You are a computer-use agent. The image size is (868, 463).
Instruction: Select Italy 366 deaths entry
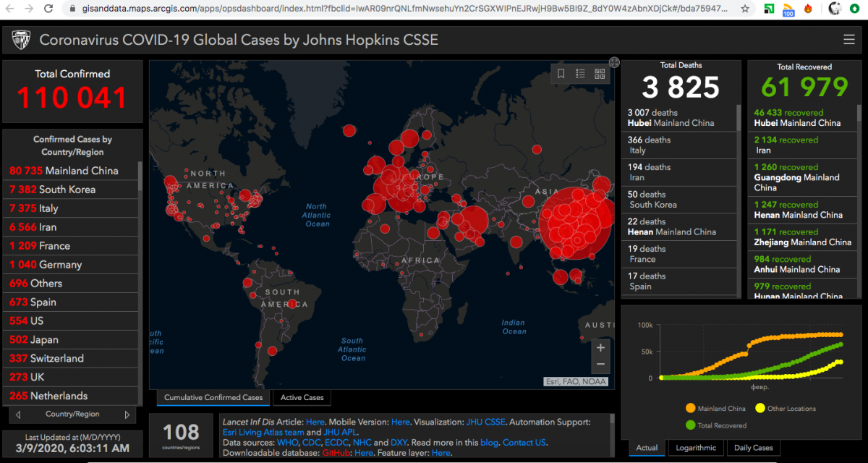click(x=679, y=145)
